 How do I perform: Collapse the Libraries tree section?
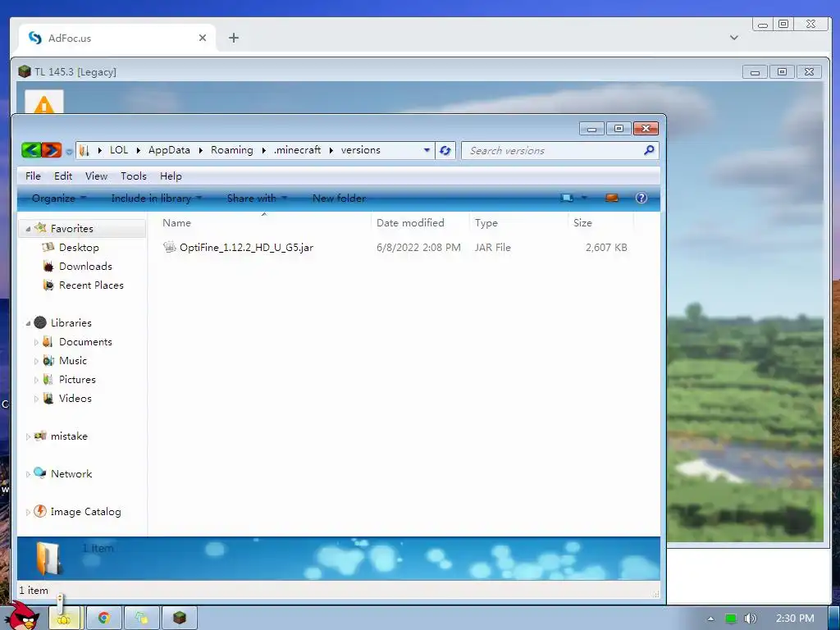click(28, 323)
